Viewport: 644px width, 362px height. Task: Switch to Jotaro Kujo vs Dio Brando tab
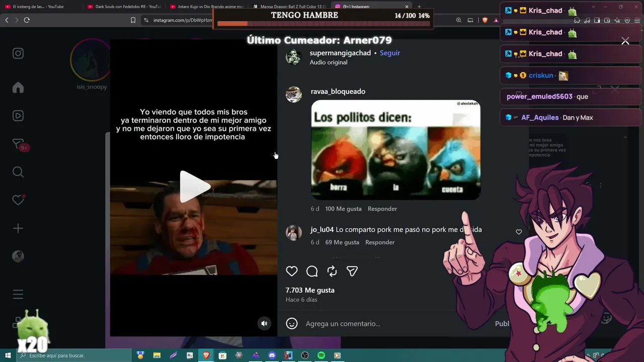206,7
